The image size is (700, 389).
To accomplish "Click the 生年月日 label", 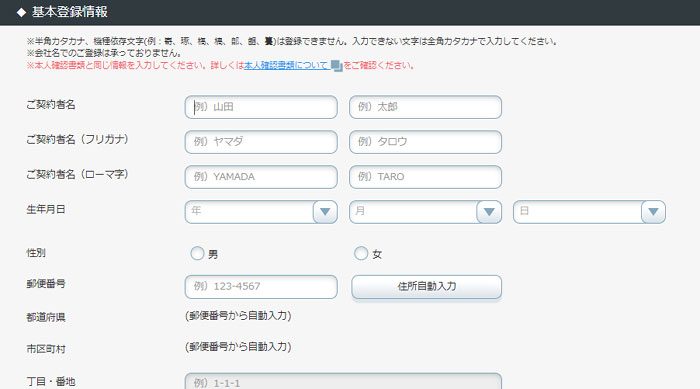I will [x=46, y=209].
